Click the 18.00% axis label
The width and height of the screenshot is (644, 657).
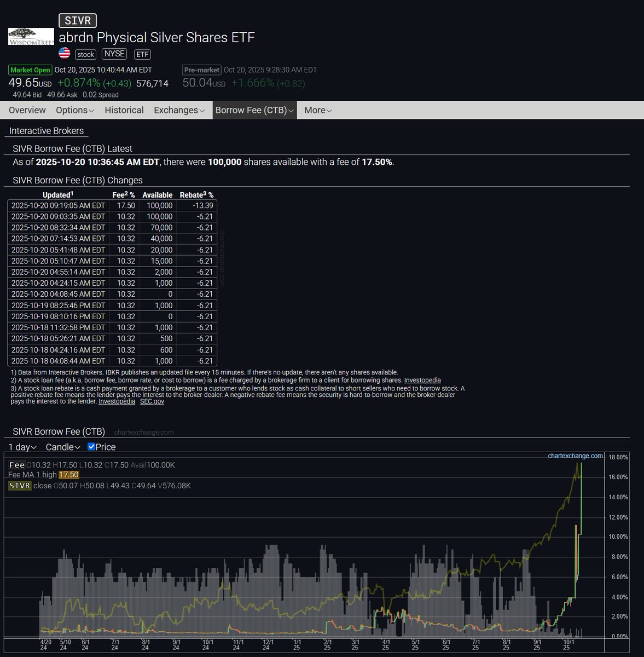[618, 457]
